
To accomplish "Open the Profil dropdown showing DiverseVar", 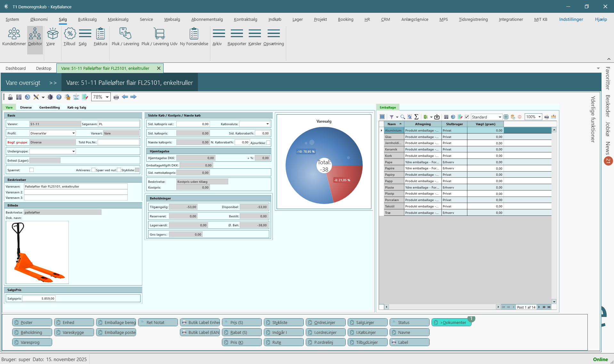I will coord(73,133).
